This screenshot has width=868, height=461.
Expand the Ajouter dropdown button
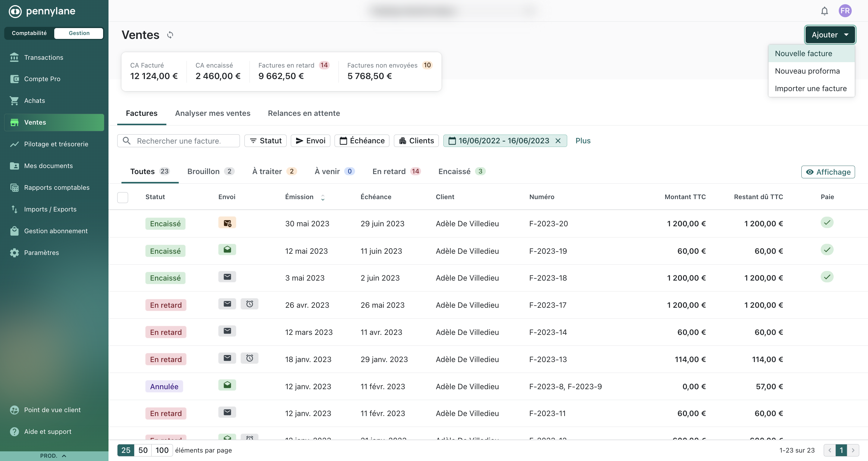pos(830,35)
